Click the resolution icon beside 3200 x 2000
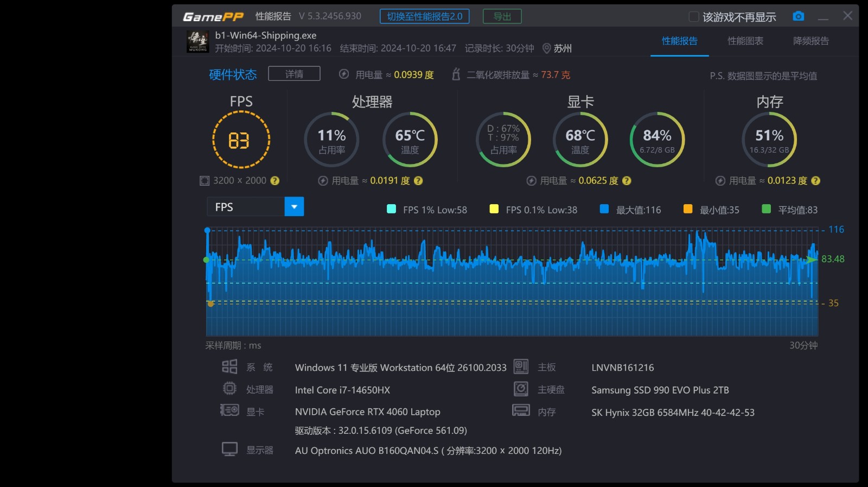This screenshot has width=868, height=487. tap(205, 181)
